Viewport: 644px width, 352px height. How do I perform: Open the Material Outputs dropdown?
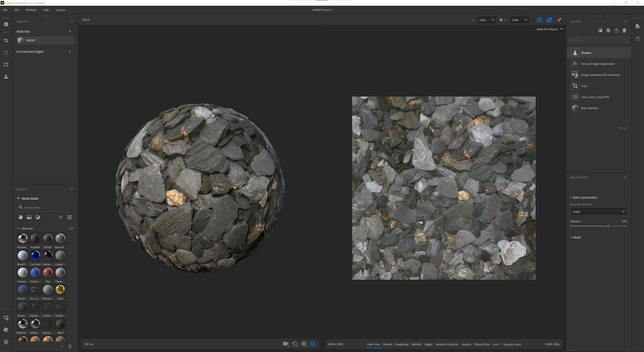(x=549, y=29)
